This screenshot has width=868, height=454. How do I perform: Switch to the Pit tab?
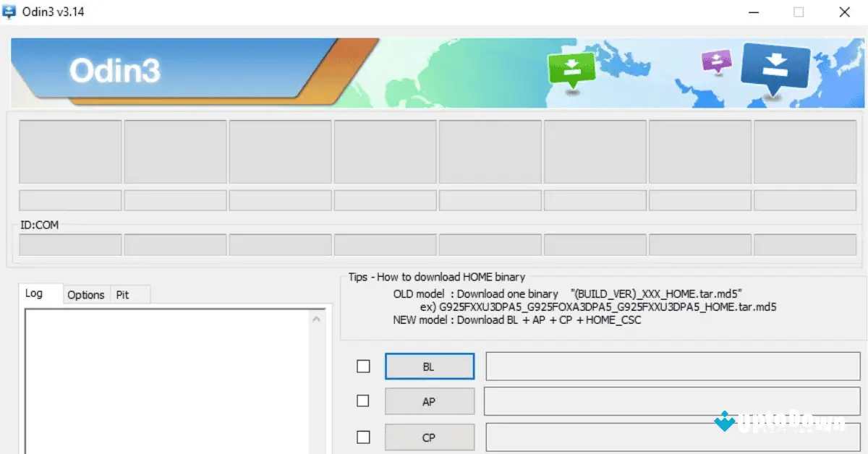click(123, 294)
